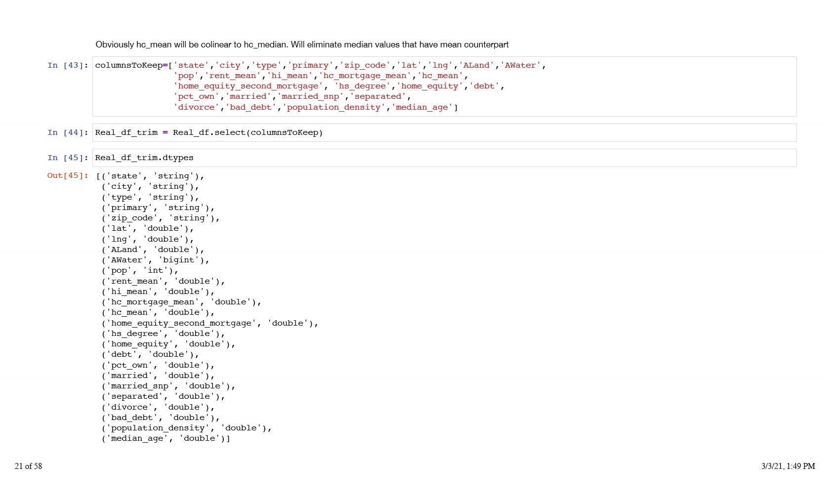Click the ('hc_mortgage_mean', 'double') output line

pos(181,302)
